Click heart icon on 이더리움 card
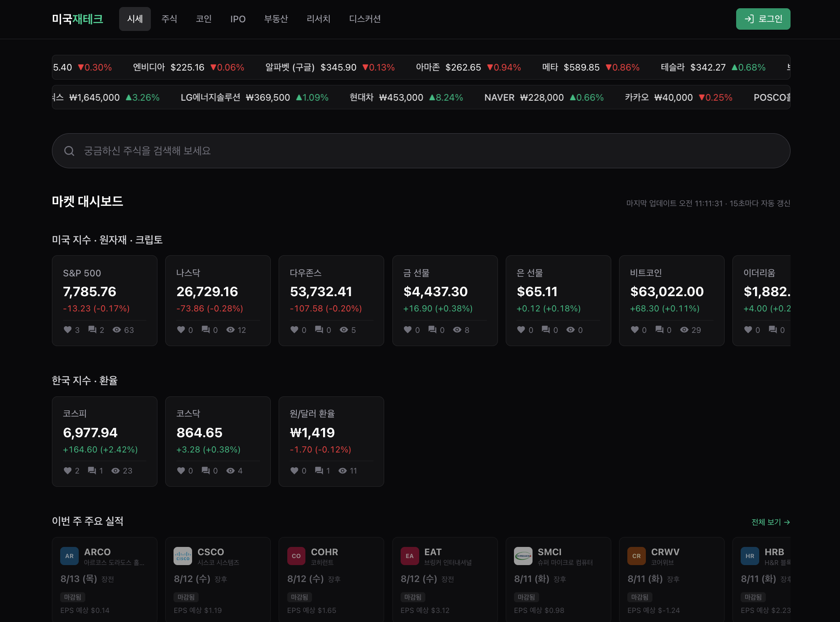 pos(748,330)
